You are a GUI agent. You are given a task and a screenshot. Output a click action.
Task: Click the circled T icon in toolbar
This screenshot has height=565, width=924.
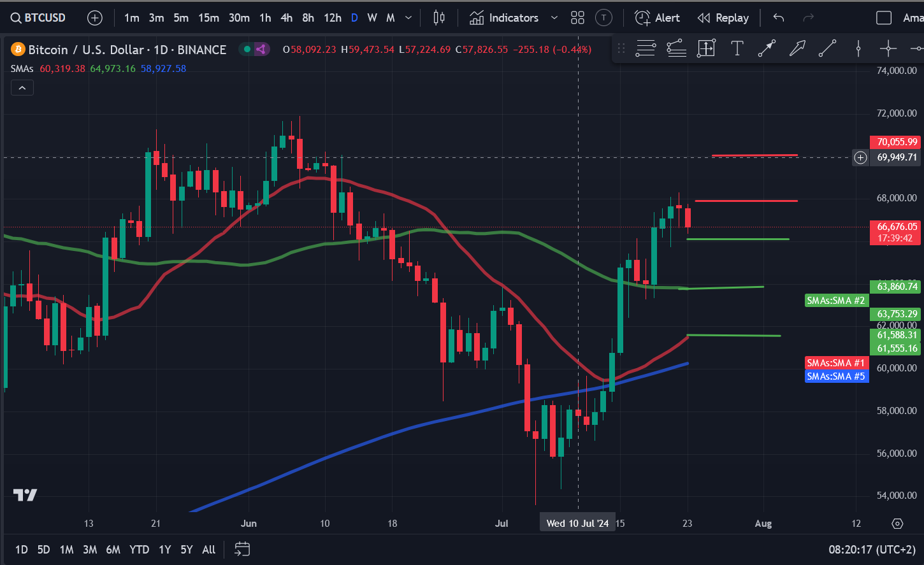tap(603, 18)
